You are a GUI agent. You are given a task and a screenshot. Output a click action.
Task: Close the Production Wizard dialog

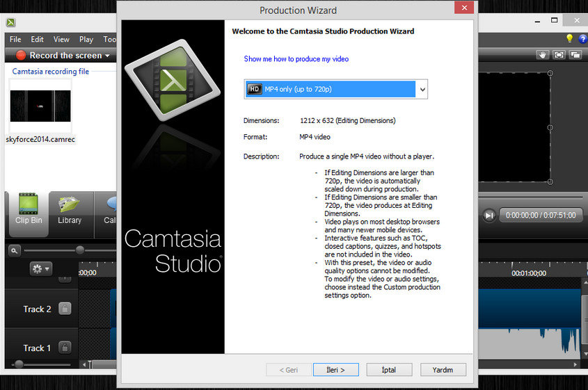(464, 8)
